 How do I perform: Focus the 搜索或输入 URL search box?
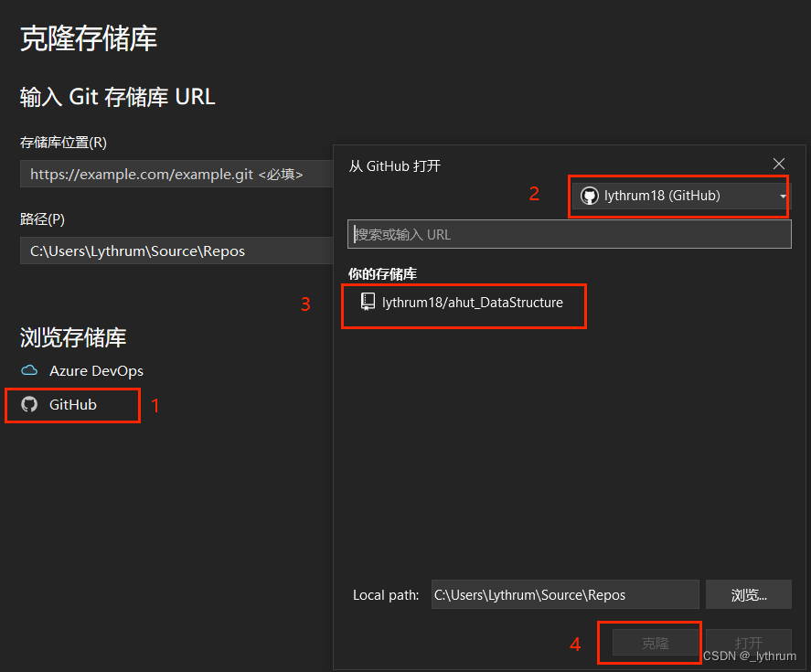click(x=569, y=234)
